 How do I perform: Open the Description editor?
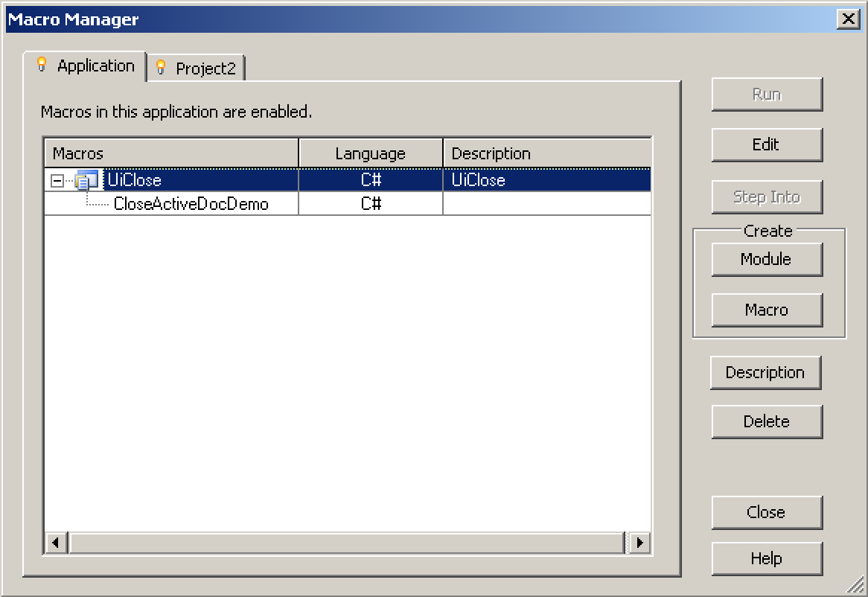(766, 372)
